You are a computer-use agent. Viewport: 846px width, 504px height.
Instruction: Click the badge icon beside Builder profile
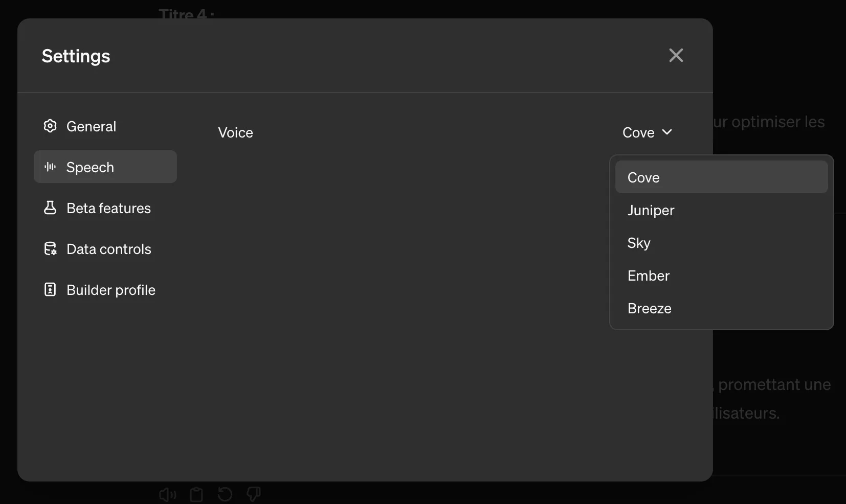pos(50,290)
